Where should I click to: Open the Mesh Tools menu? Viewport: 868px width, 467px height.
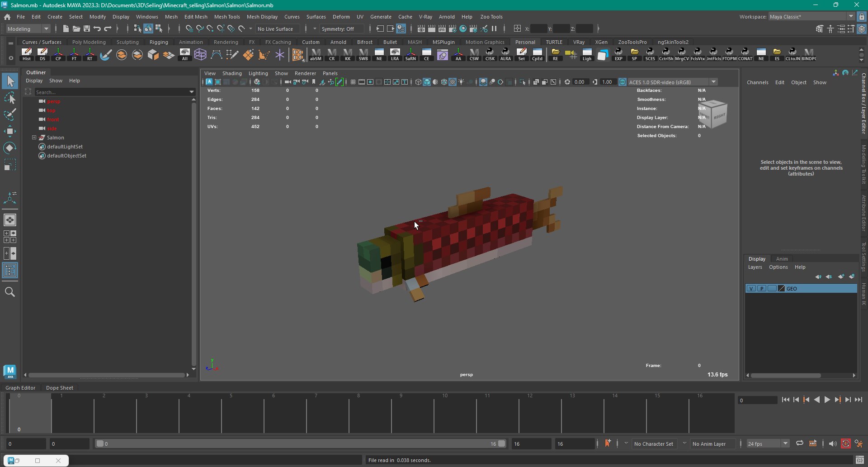[x=227, y=17]
